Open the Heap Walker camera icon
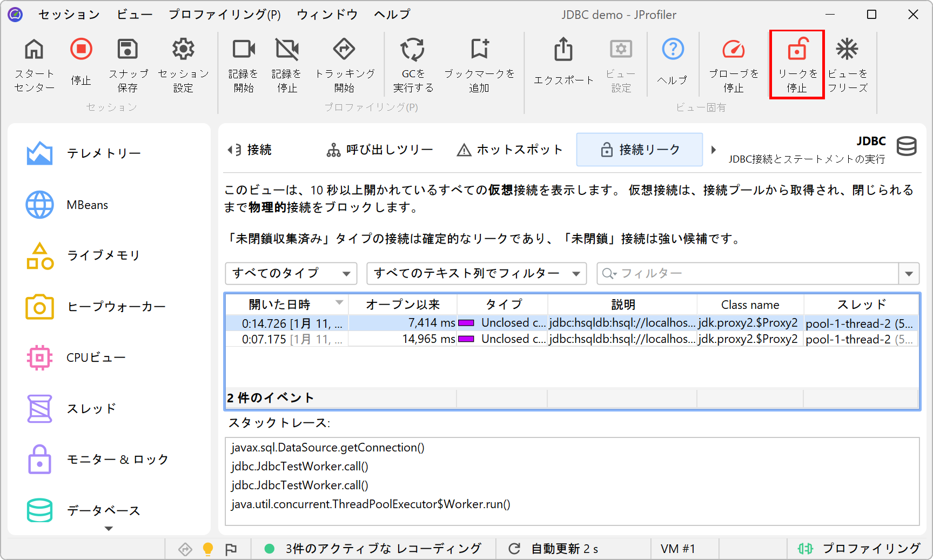933x560 pixels. (x=39, y=307)
